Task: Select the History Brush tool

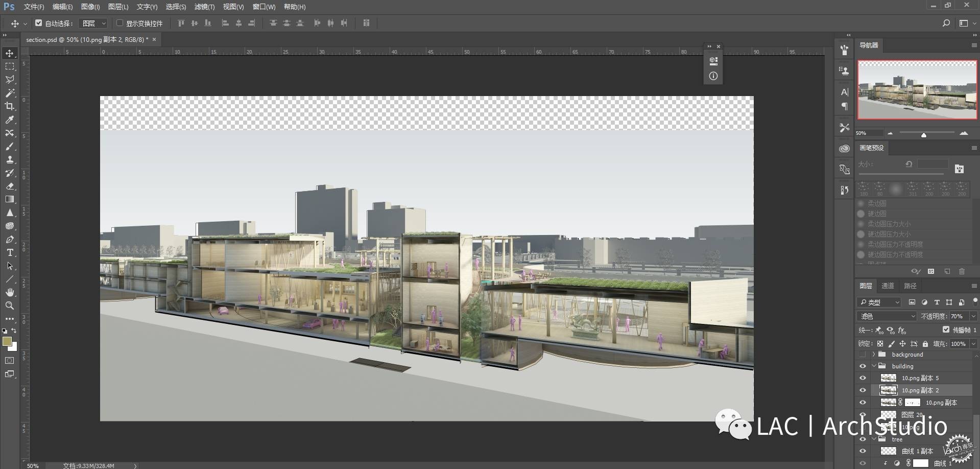Action: point(10,173)
